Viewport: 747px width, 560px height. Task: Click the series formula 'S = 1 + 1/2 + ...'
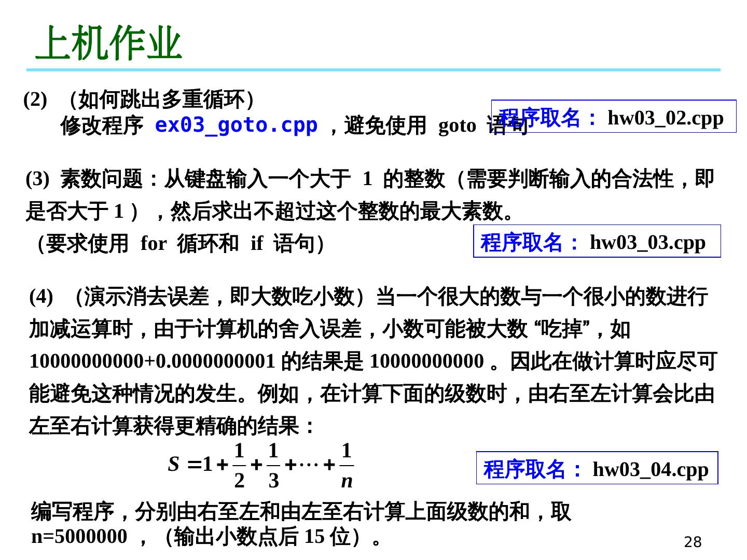click(261, 465)
